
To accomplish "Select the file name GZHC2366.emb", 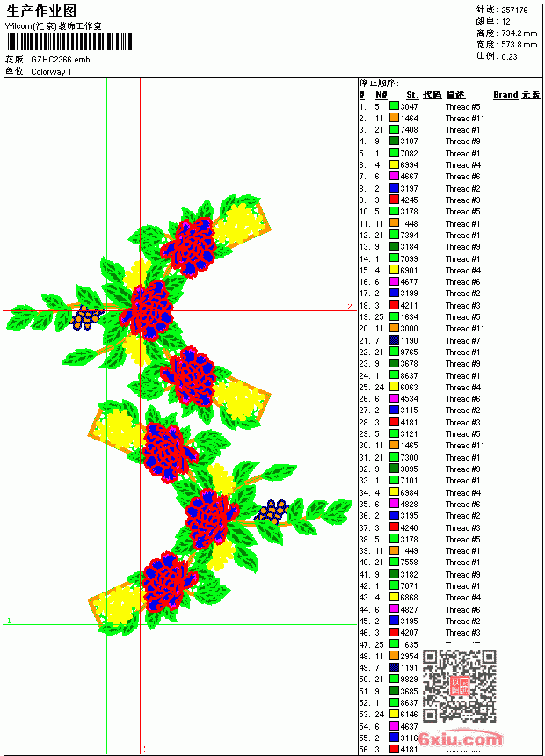I will tap(61, 60).
